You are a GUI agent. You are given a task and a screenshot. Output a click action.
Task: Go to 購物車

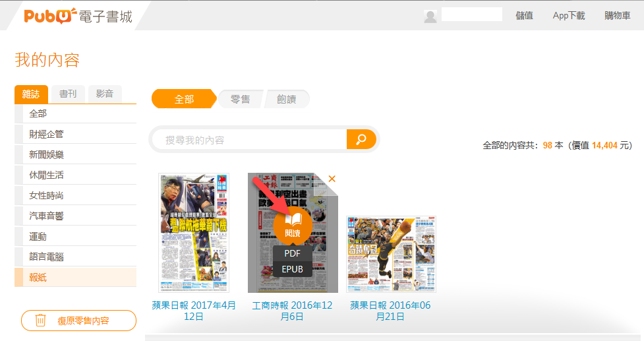[617, 16]
